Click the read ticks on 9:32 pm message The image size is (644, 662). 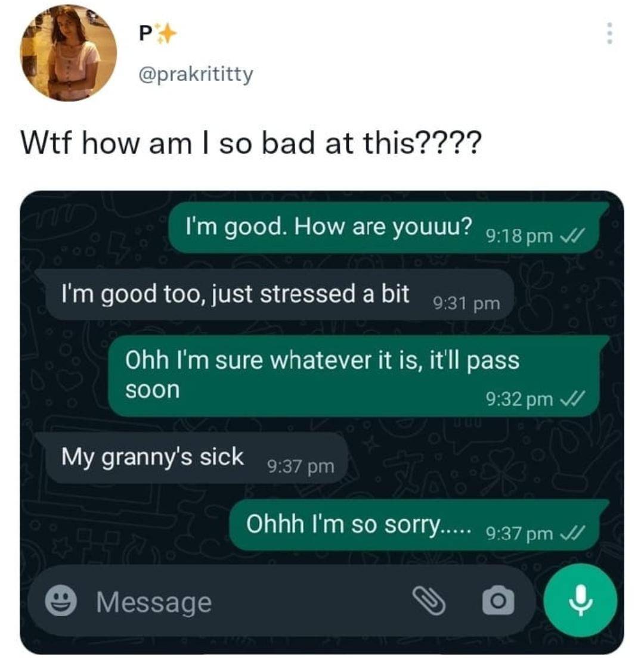point(572,399)
